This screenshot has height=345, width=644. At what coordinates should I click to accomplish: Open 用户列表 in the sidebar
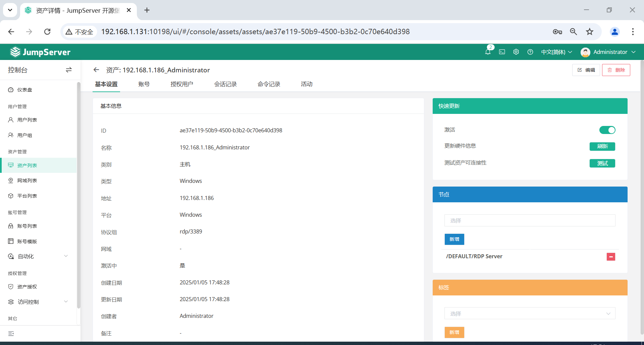click(x=38, y=120)
